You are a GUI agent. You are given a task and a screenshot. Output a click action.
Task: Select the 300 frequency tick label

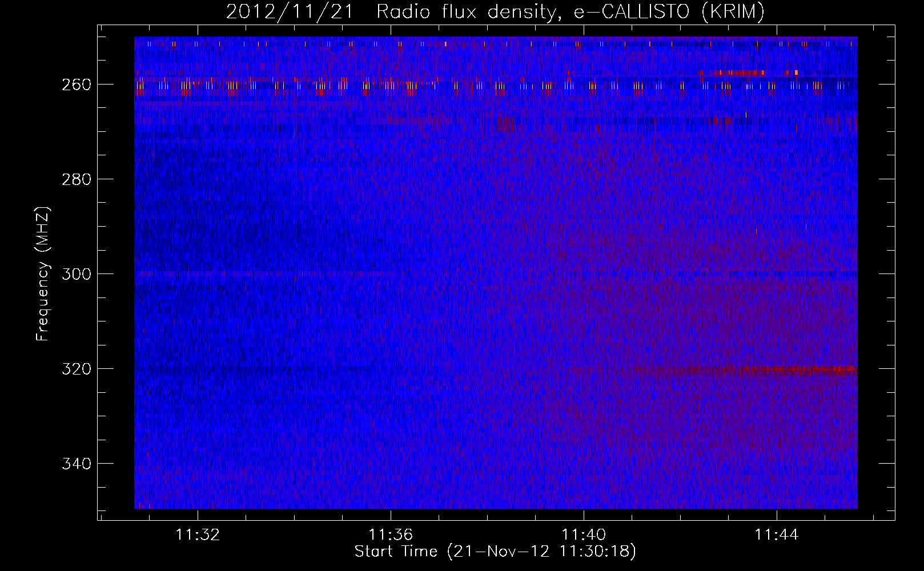tap(77, 274)
